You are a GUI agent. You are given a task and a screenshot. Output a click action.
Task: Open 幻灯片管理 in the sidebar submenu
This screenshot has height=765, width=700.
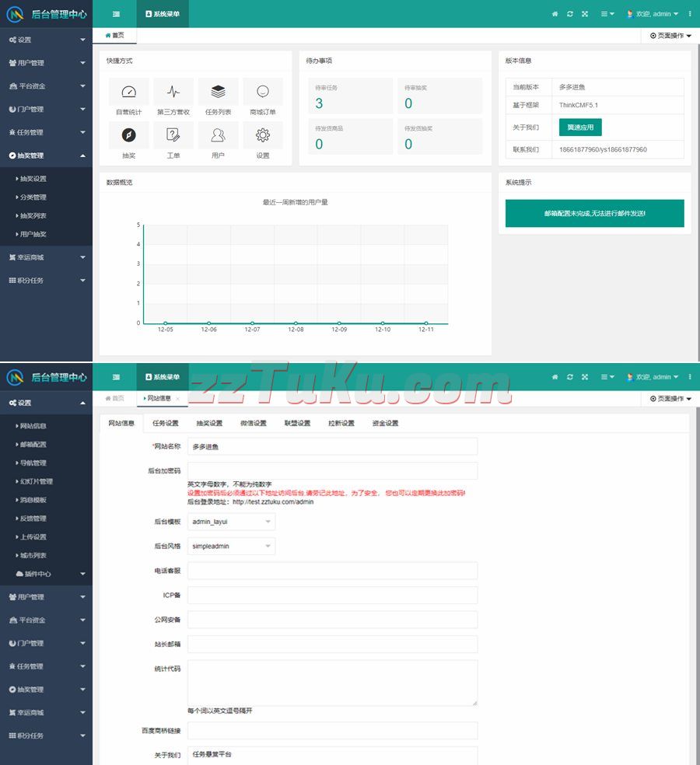tap(36, 481)
